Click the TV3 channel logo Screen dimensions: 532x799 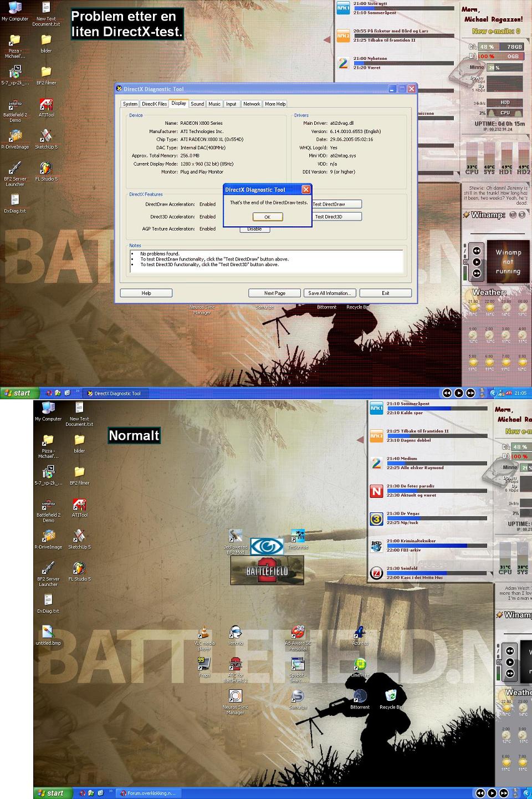click(x=376, y=519)
